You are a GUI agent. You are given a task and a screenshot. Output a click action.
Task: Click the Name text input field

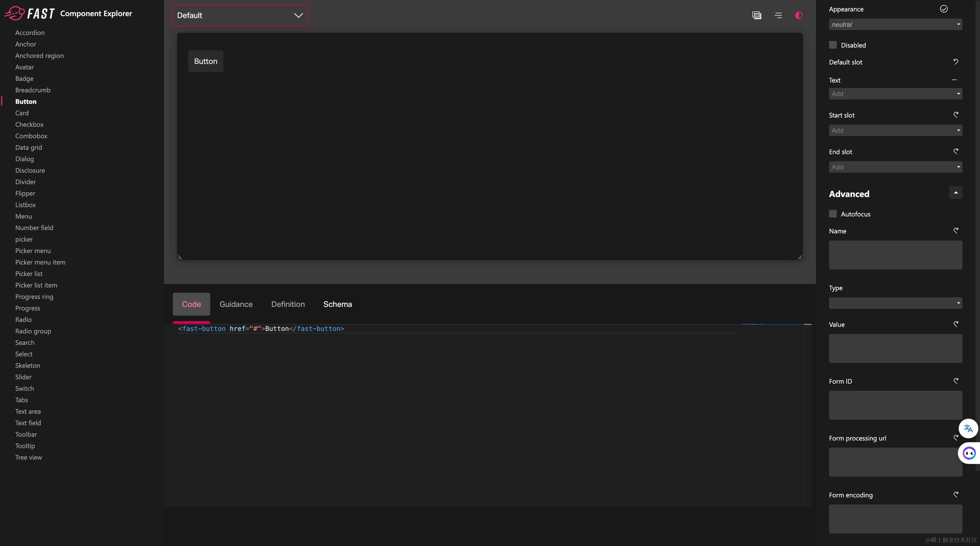tap(895, 255)
